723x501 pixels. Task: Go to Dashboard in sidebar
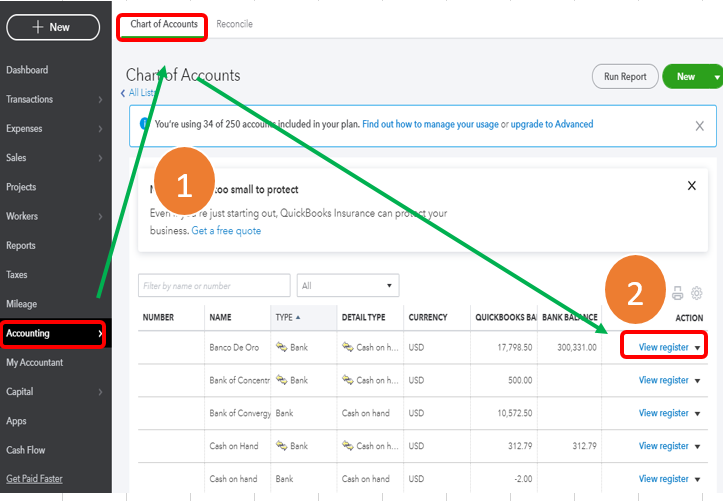(27, 70)
